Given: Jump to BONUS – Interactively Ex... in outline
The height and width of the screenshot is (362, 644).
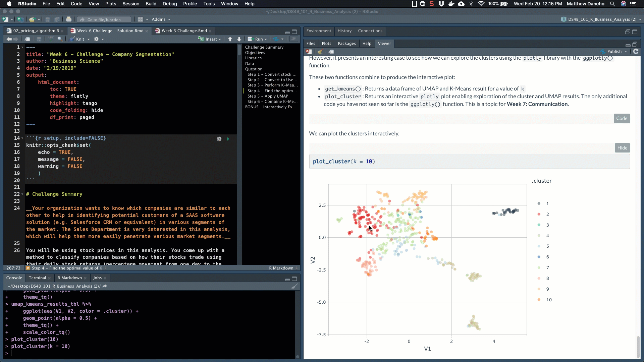Looking at the screenshot, I should tap(271, 107).
